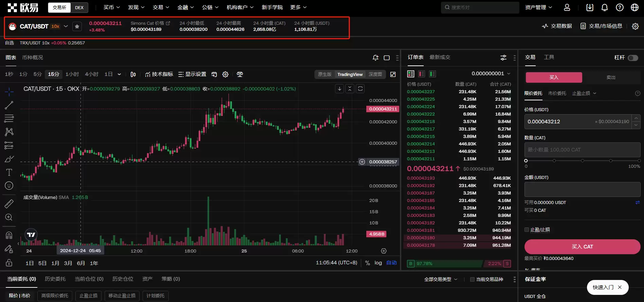Click the price alert bell icon

pos(375,58)
